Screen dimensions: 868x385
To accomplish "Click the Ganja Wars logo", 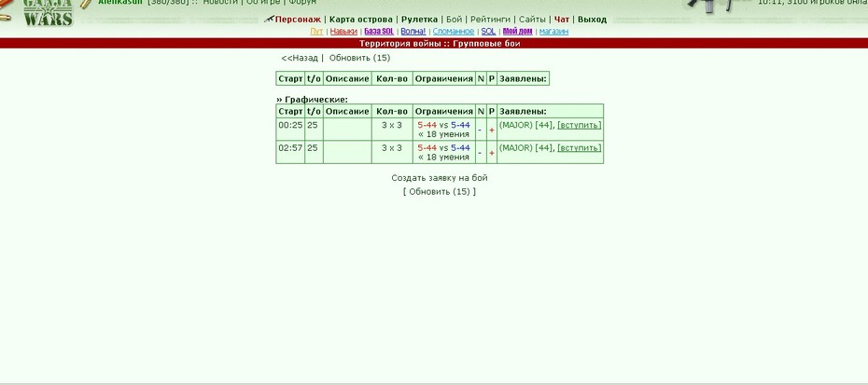I will pyautogui.click(x=49, y=13).
